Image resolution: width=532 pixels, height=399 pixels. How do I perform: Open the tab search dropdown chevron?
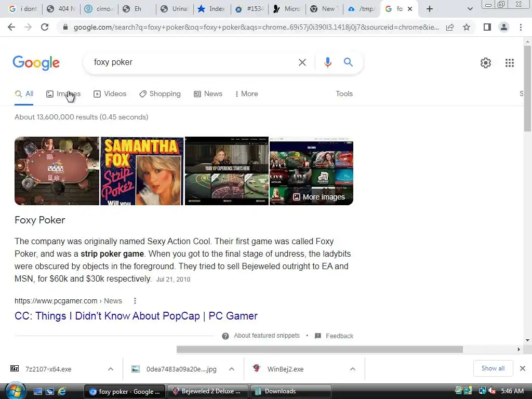tap(470, 9)
